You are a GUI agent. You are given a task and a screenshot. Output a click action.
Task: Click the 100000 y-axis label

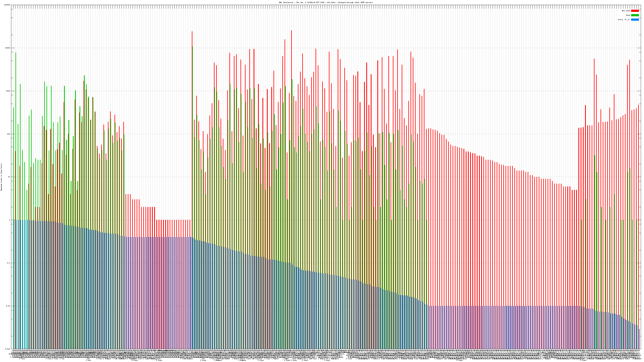coord(7,5)
